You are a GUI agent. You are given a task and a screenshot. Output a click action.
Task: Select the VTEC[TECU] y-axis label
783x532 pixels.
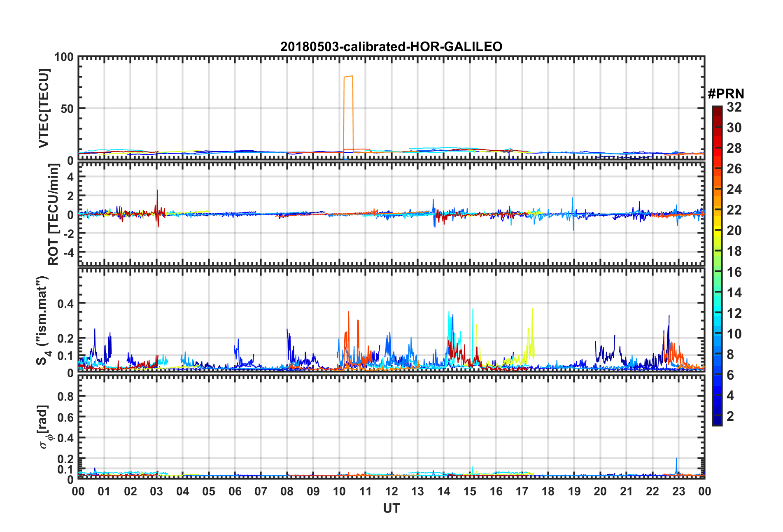point(44,108)
